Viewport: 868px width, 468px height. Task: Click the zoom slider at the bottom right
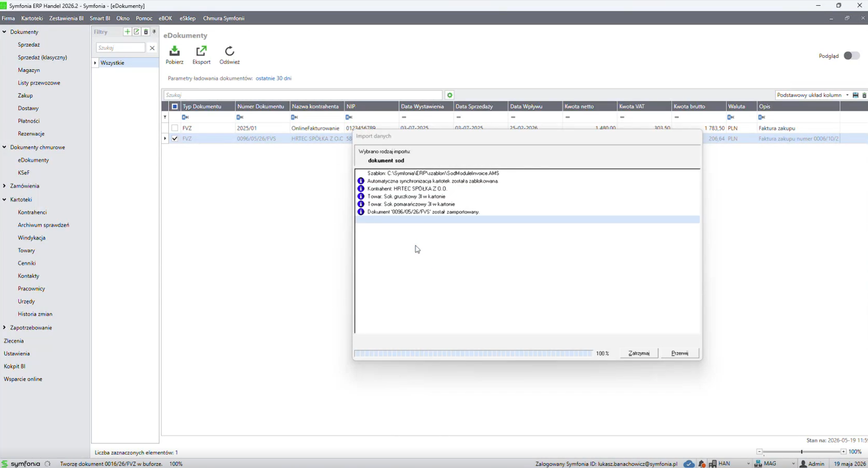click(801, 452)
